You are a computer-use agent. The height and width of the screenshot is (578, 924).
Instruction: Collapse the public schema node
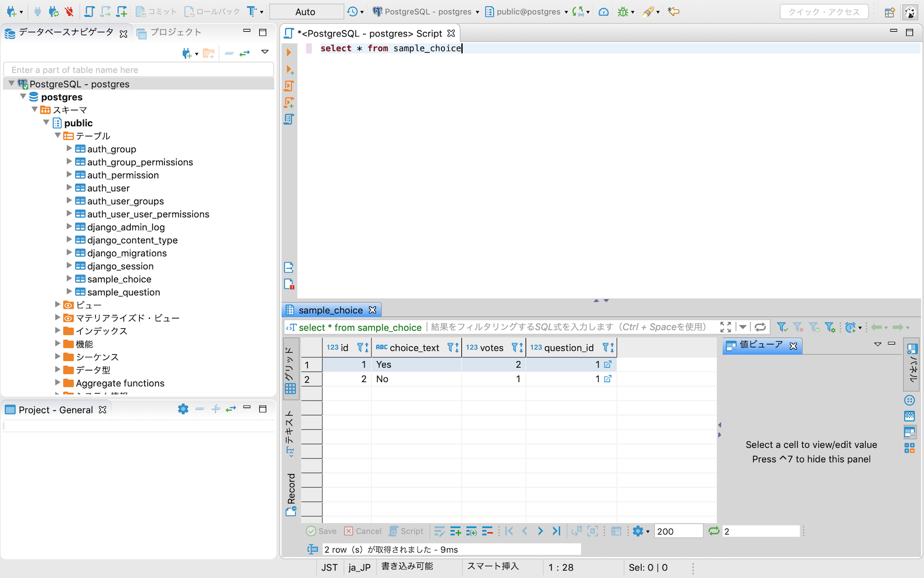pyautogui.click(x=46, y=123)
